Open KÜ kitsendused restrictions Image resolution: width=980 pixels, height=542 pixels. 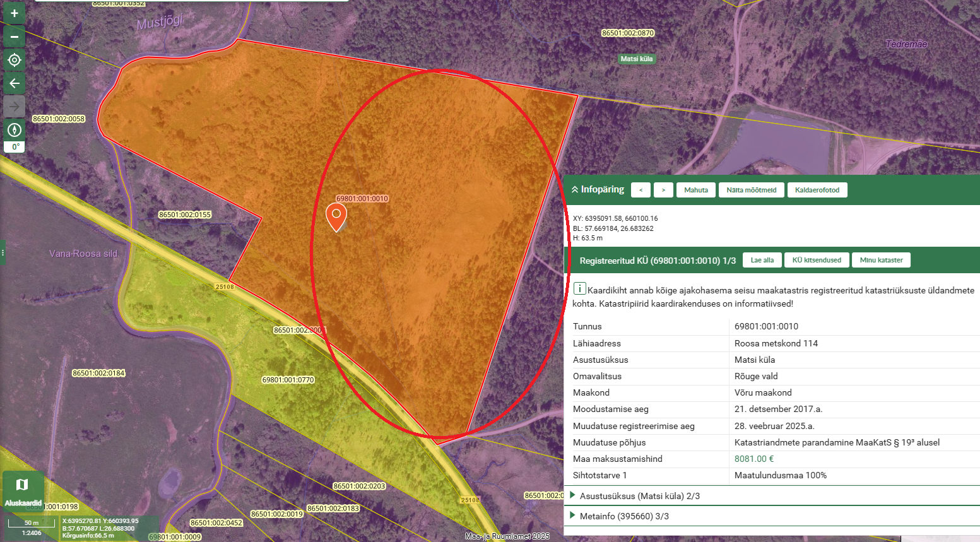tap(817, 260)
